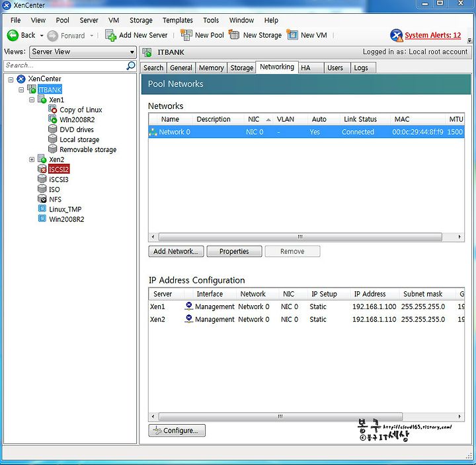Open the Tools menu
476x465 pixels.
click(x=211, y=20)
